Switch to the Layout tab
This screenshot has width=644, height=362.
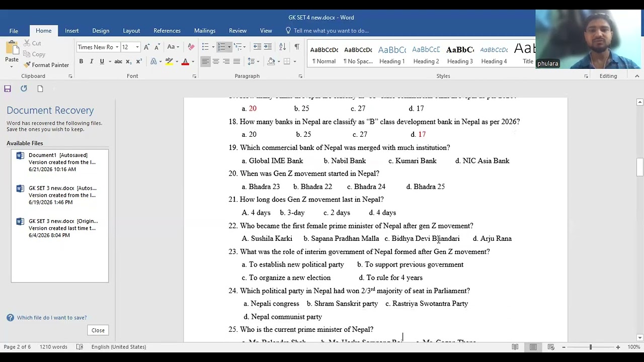click(131, 31)
